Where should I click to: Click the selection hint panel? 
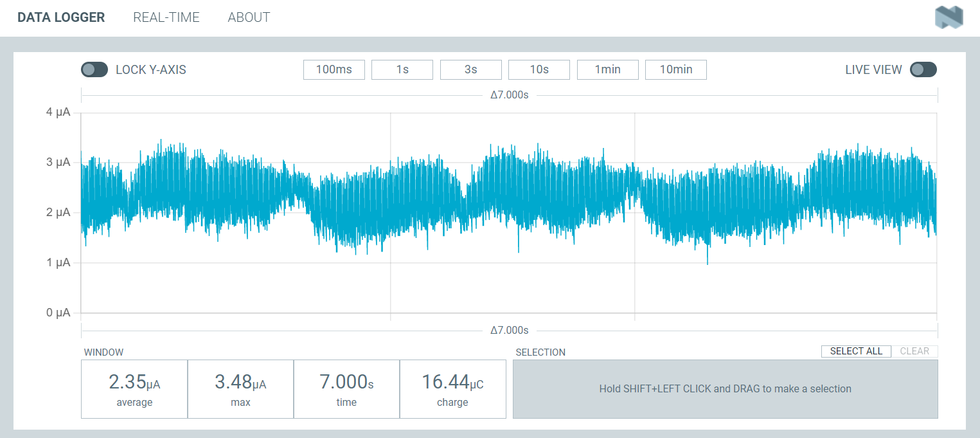pos(726,389)
